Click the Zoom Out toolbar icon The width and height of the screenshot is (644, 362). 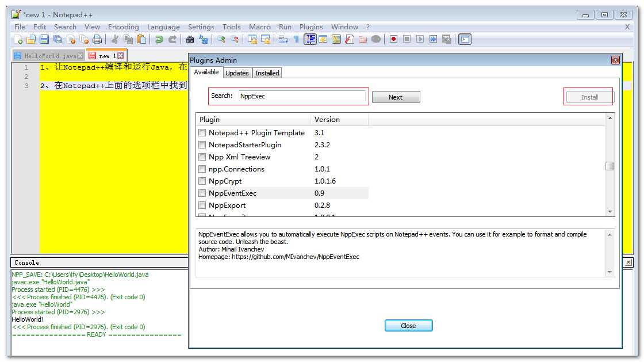click(x=235, y=40)
